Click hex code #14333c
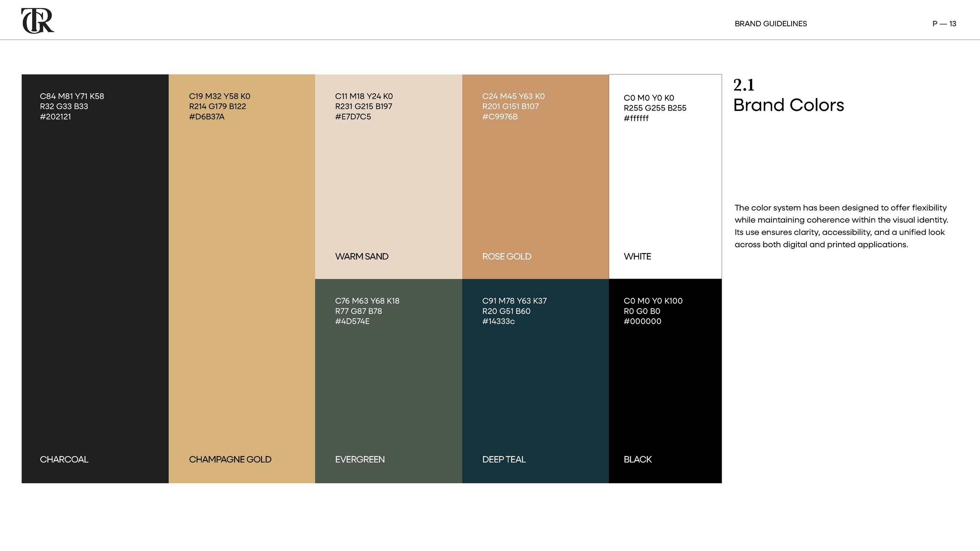The image size is (980, 551). pyautogui.click(x=498, y=321)
